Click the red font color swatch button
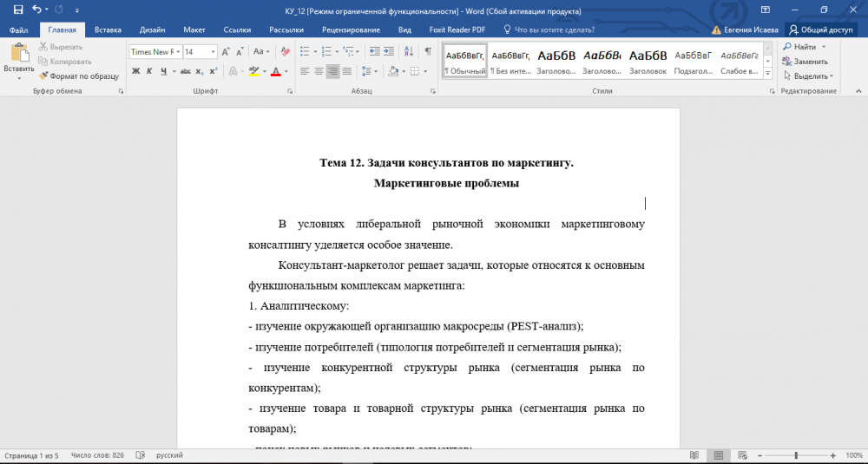This screenshot has height=464, width=868. [x=274, y=71]
